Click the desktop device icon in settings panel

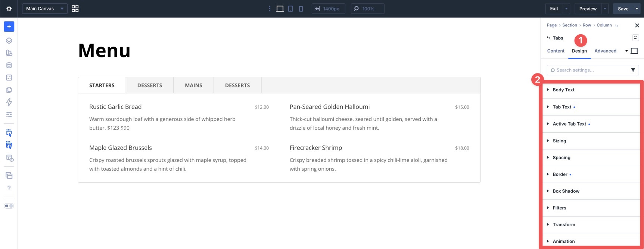pos(634,51)
